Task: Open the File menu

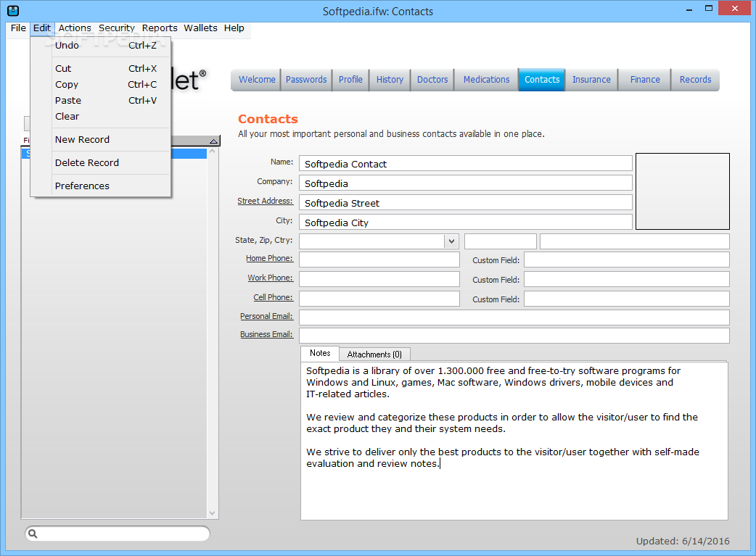Action: [18, 28]
